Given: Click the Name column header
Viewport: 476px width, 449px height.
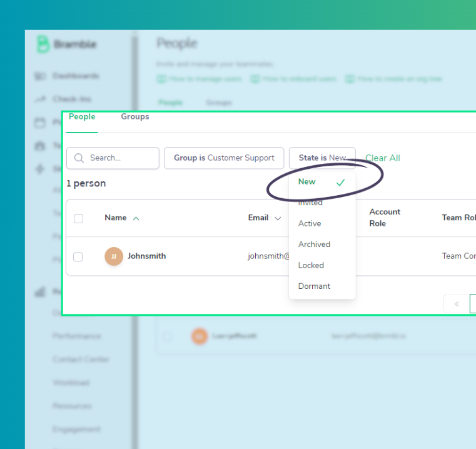Looking at the screenshot, I should pos(116,218).
